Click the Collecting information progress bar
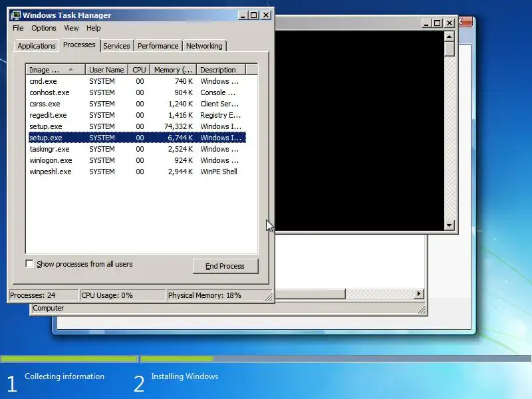This screenshot has height=399, width=532. click(69, 358)
